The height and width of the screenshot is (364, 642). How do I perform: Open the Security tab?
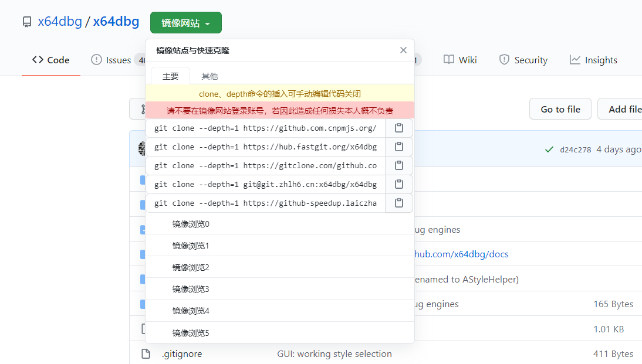(523, 60)
